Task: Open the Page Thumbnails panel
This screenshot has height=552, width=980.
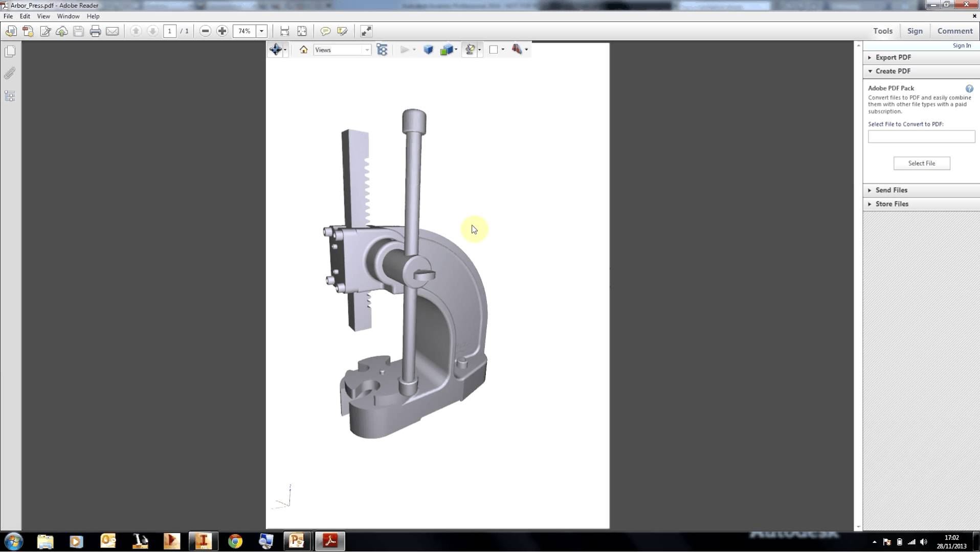Action: 10,52
